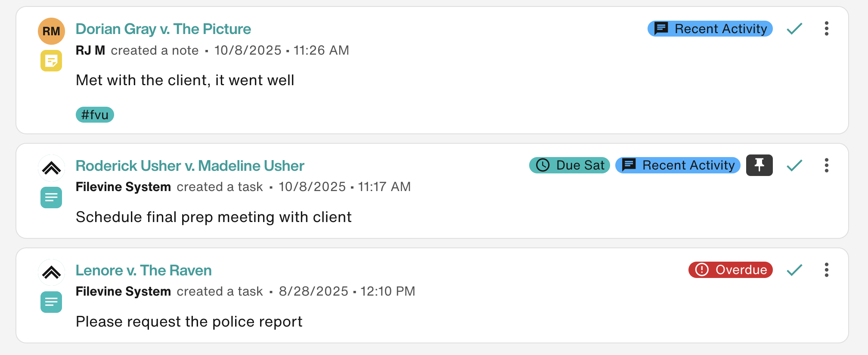Screen dimensions: 868x355
Task: Expand options menu for Lenore task
Action: coord(826,270)
